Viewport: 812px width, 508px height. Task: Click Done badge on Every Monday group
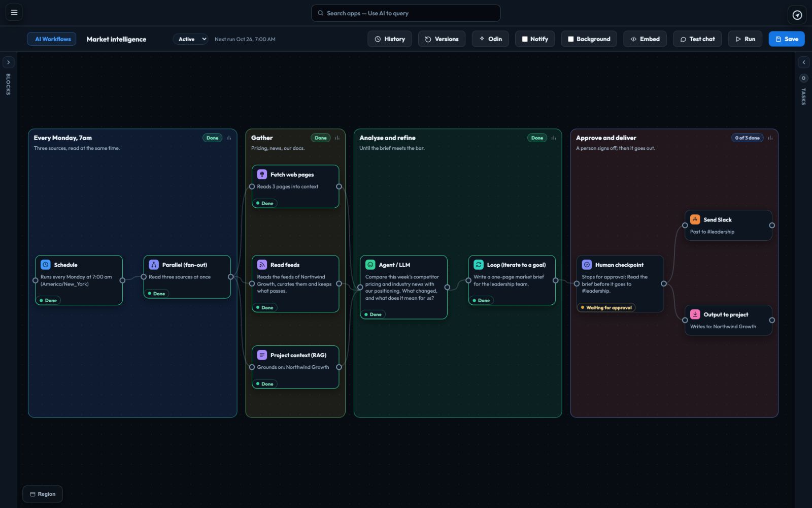point(212,138)
